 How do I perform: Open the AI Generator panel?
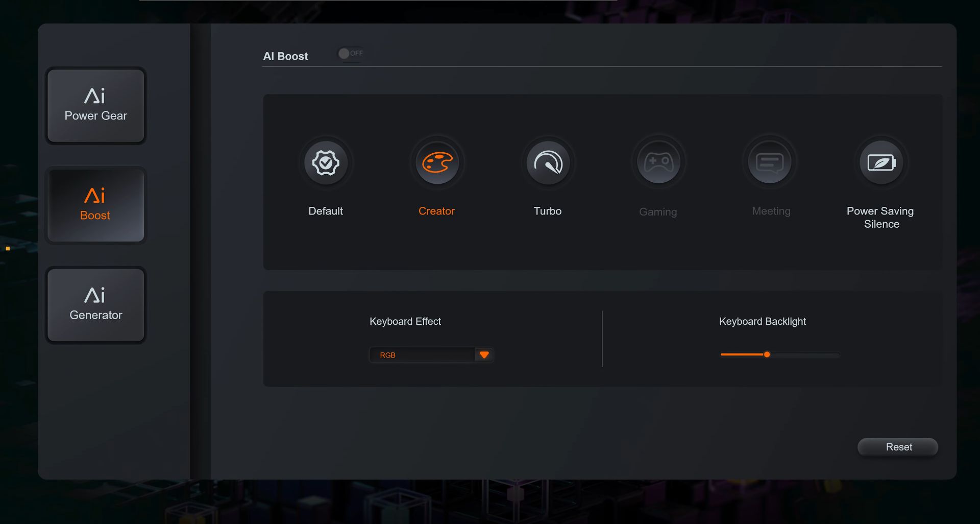(x=95, y=305)
